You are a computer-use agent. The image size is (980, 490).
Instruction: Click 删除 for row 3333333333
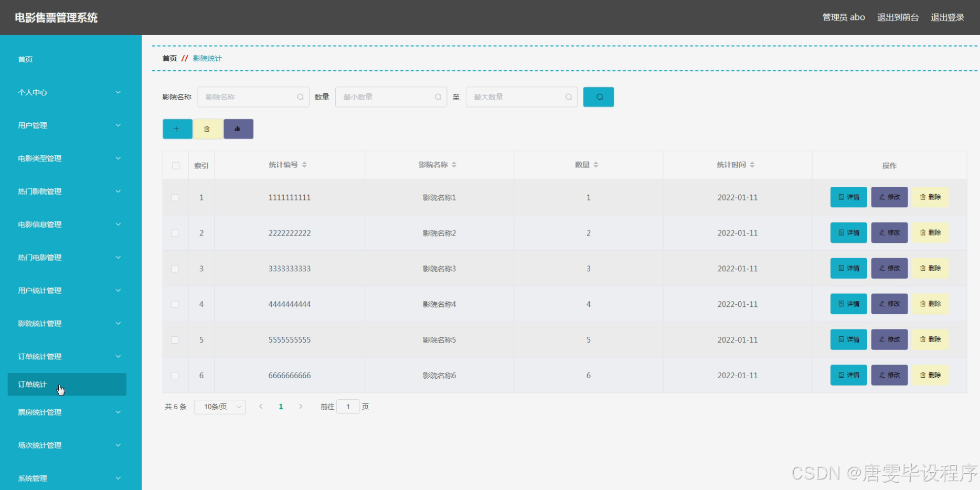930,269
